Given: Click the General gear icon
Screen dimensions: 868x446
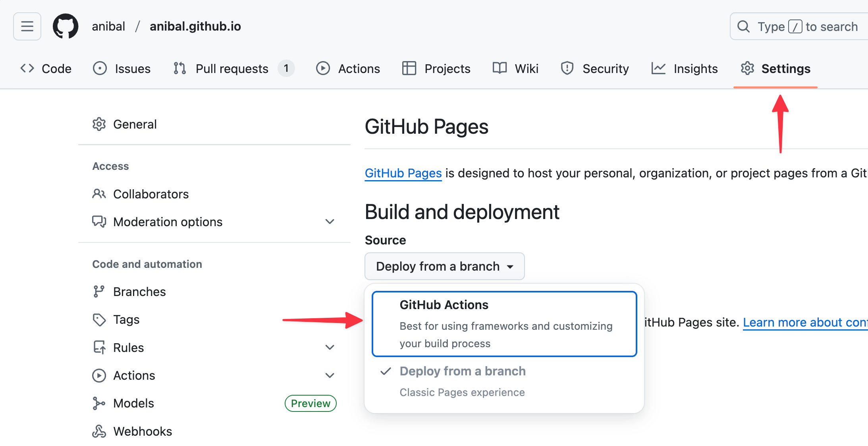Looking at the screenshot, I should click(x=99, y=124).
